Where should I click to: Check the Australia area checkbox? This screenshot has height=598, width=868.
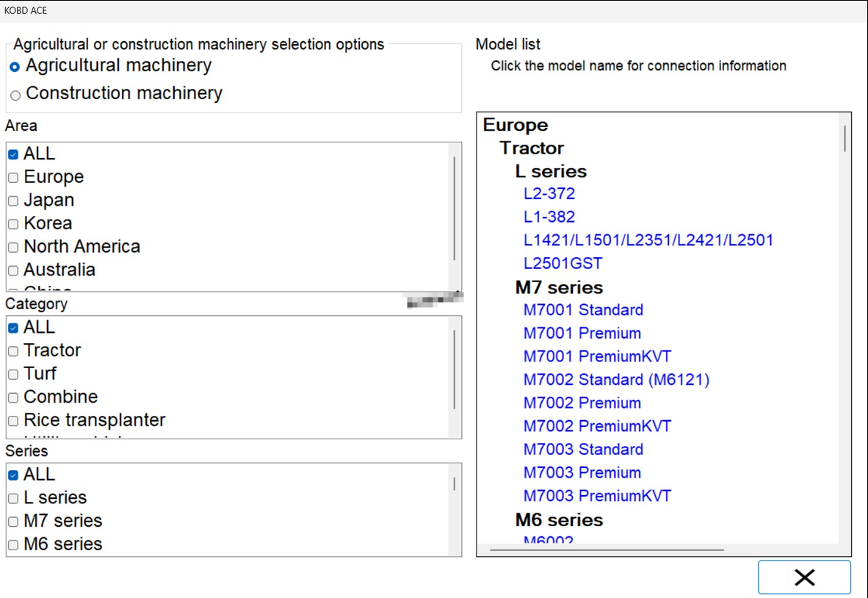13,271
